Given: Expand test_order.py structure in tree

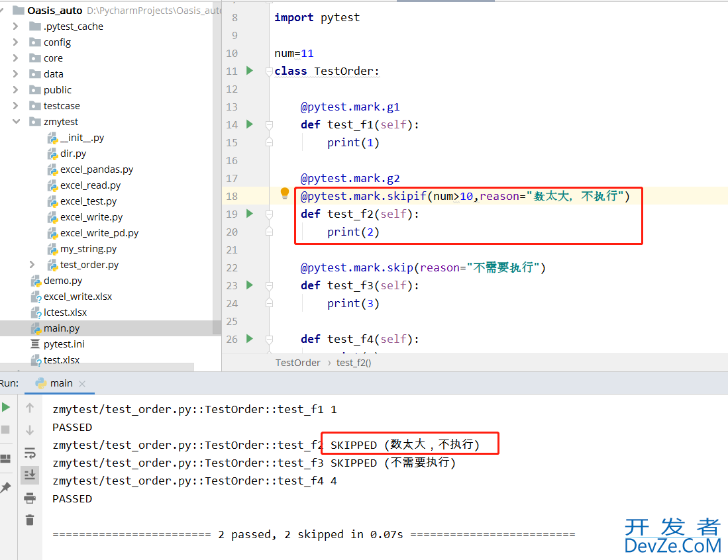Looking at the screenshot, I should (x=32, y=265).
